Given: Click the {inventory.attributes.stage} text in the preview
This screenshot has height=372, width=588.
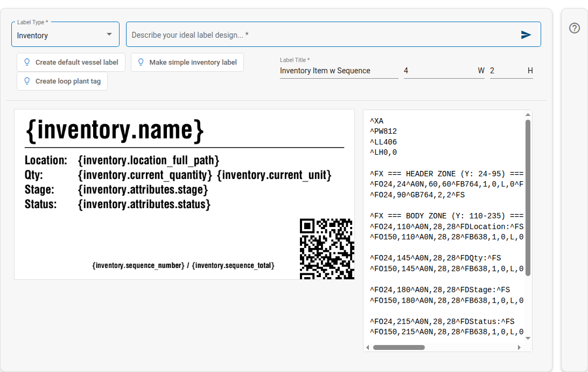Looking at the screenshot, I should [x=143, y=190].
